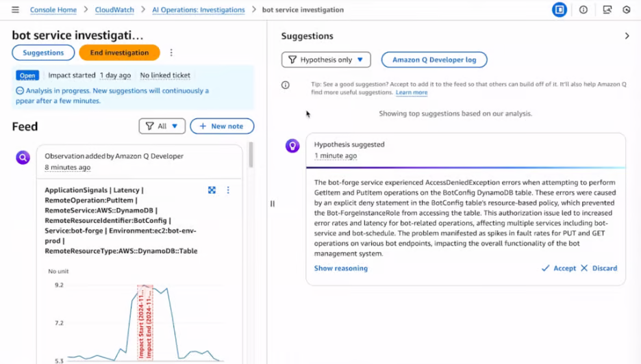
Task: Accept the suggested hypothesis
Action: 559,268
